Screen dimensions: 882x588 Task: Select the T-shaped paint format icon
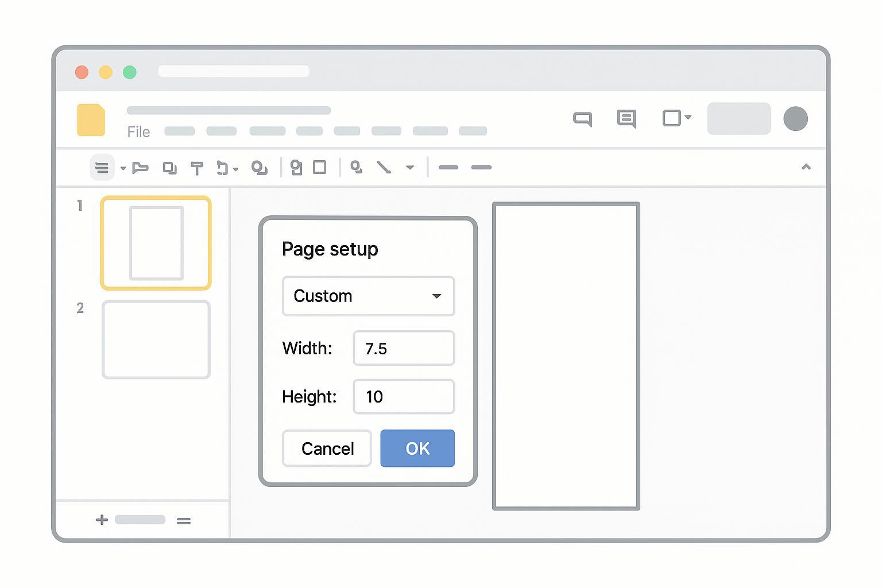click(196, 168)
